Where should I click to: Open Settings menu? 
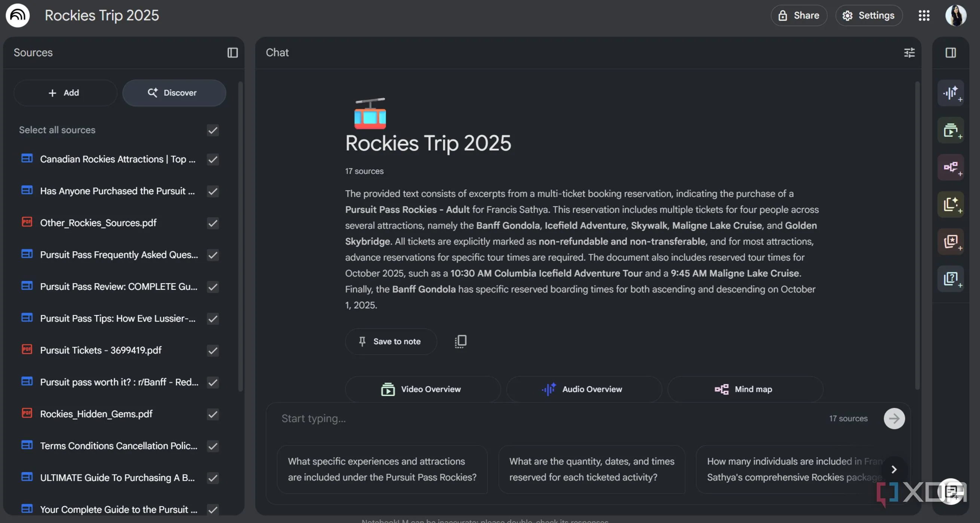click(869, 16)
